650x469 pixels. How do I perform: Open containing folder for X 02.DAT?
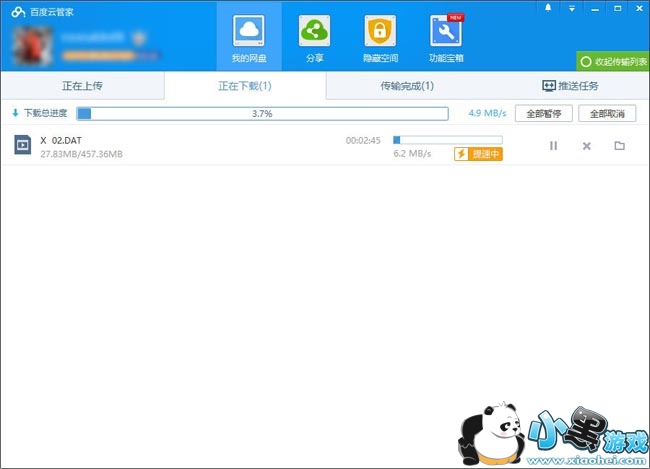coord(620,146)
